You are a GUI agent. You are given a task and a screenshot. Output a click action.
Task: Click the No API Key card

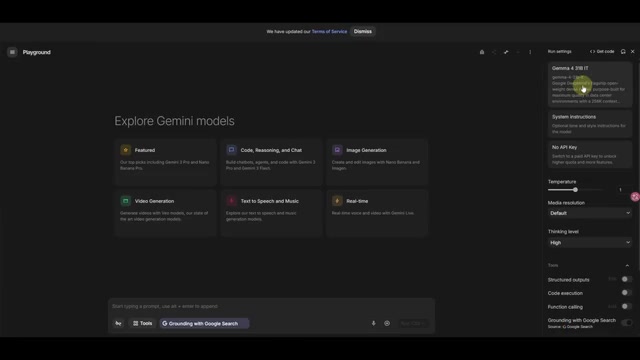click(590, 154)
